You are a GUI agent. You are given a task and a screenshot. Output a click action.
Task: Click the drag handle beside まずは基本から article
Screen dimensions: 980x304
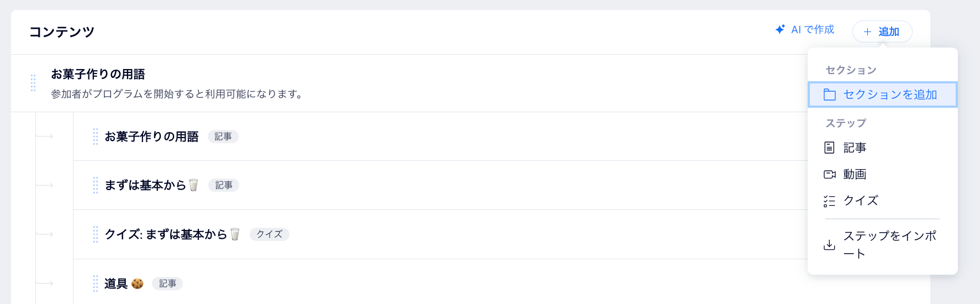(x=96, y=185)
